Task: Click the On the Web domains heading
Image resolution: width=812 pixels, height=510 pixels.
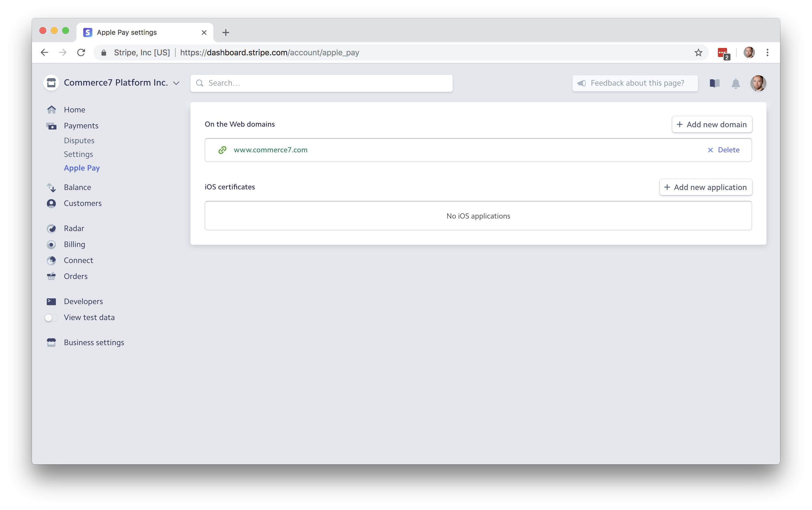Action: [x=240, y=124]
